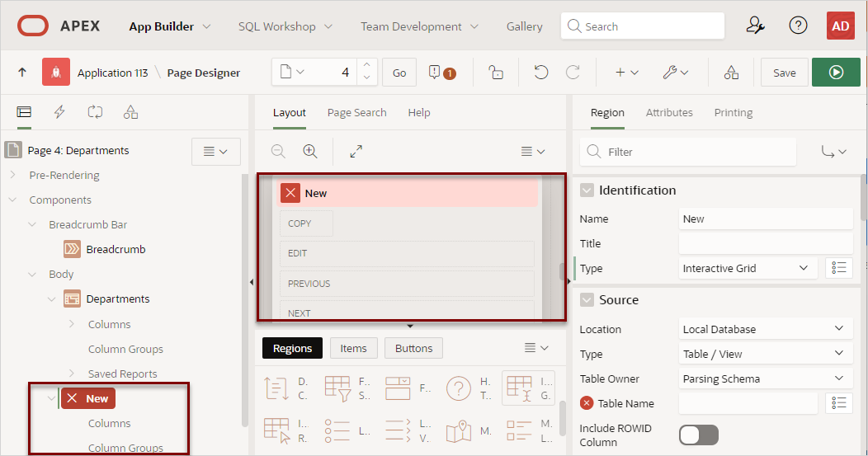The width and height of the screenshot is (868, 456).
Task: Open Shared Components toolbar icon
Action: pyautogui.click(x=731, y=73)
